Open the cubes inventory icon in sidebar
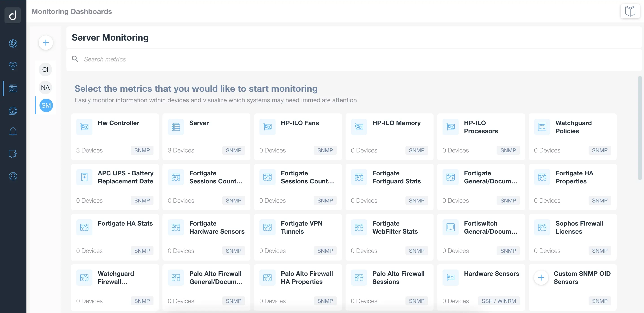This screenshot has width=644, height=313. pyautogui.click(x=13, y=66)
